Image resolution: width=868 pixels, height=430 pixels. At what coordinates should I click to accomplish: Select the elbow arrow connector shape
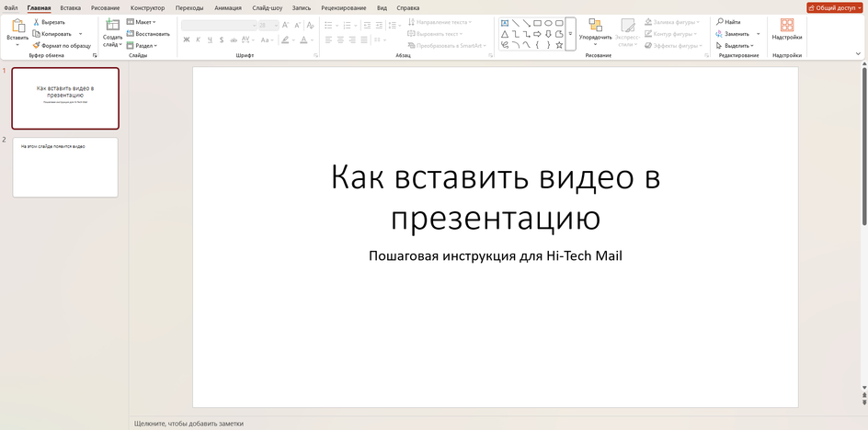pyautogui.click(x=527, y=34)
